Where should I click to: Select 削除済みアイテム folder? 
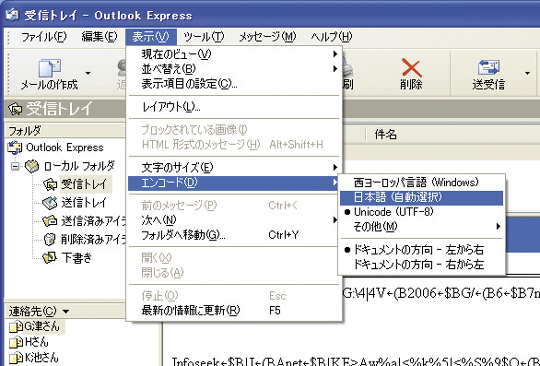coord(93,239)
